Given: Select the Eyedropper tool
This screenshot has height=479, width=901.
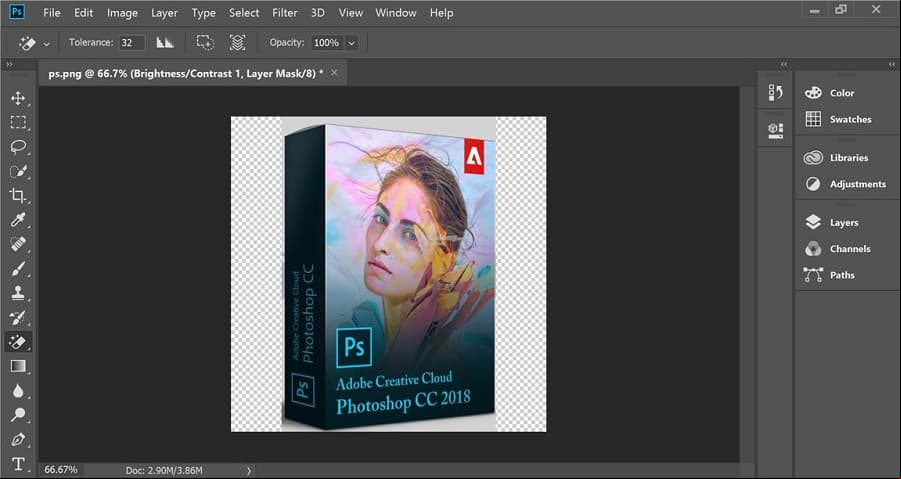Looking at the screenshot, I should (18, 220).
